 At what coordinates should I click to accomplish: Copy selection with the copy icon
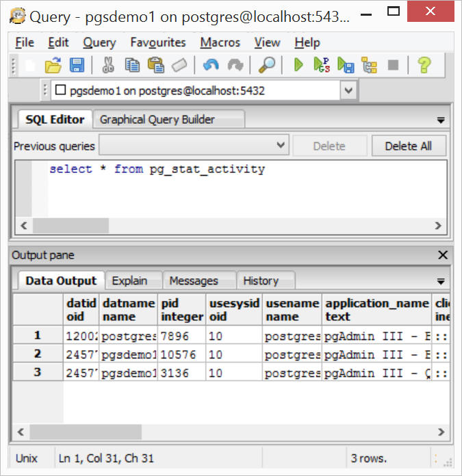132,65
